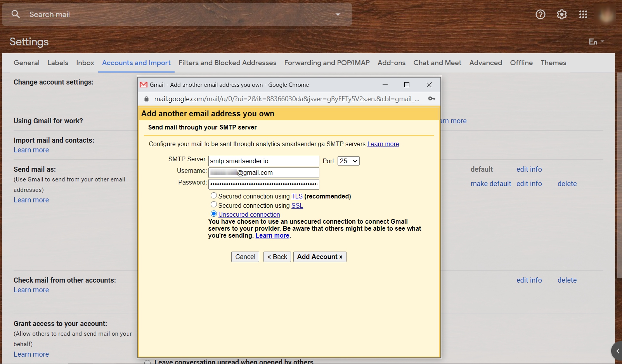Open the account profile avatar

(606, 15)
